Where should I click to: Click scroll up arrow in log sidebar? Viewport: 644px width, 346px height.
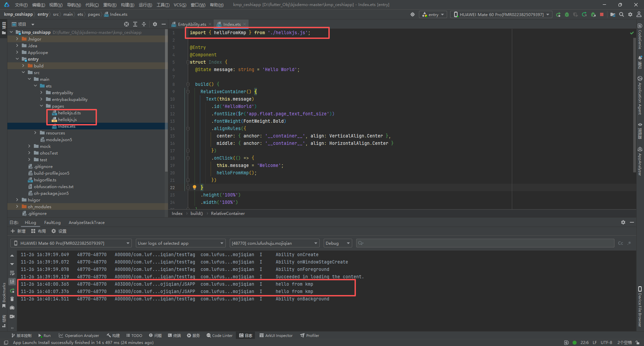(12, 255)
